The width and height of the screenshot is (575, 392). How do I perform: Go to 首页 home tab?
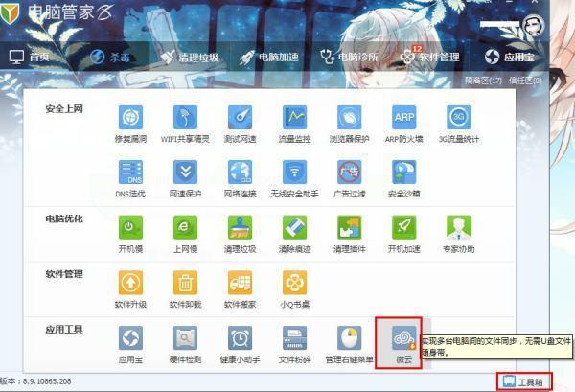coord(29,57)
